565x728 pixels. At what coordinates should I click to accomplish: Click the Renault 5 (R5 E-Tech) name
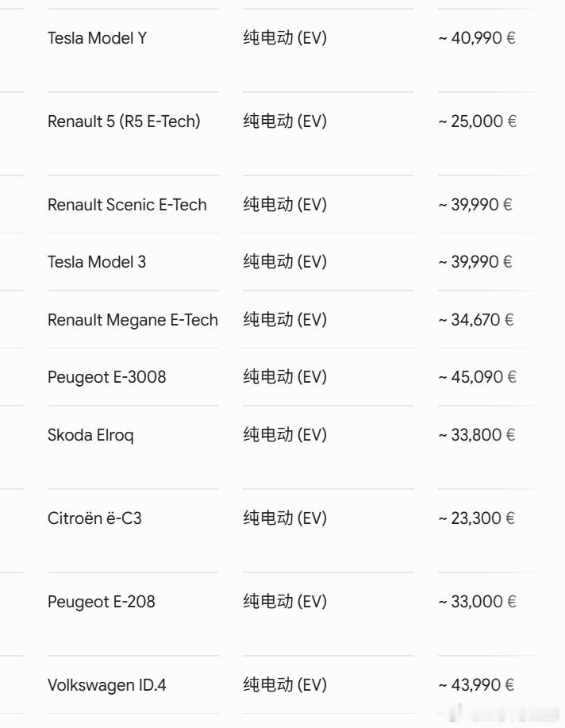tap(124, 121)
